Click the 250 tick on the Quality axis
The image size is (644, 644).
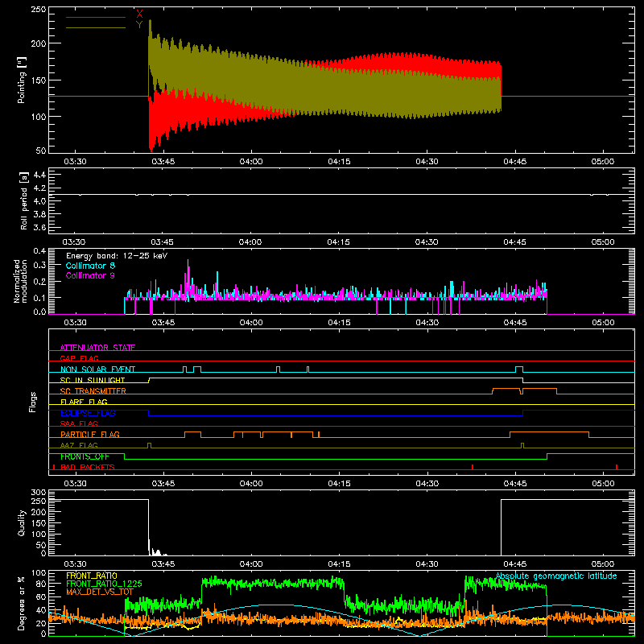(x=39, y=502)
